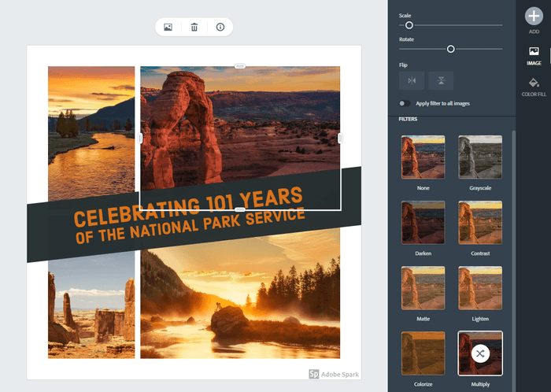Open the Color Fill panel
Viewport: 551px width, 392px height.
pyautogui.click(x=534, y=87)
